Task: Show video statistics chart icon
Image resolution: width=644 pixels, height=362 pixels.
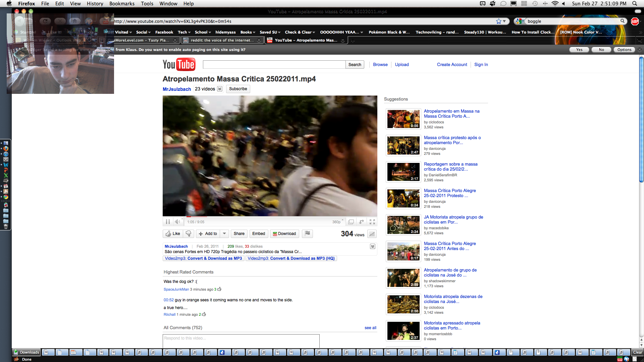Action: (x=372, y=234)
